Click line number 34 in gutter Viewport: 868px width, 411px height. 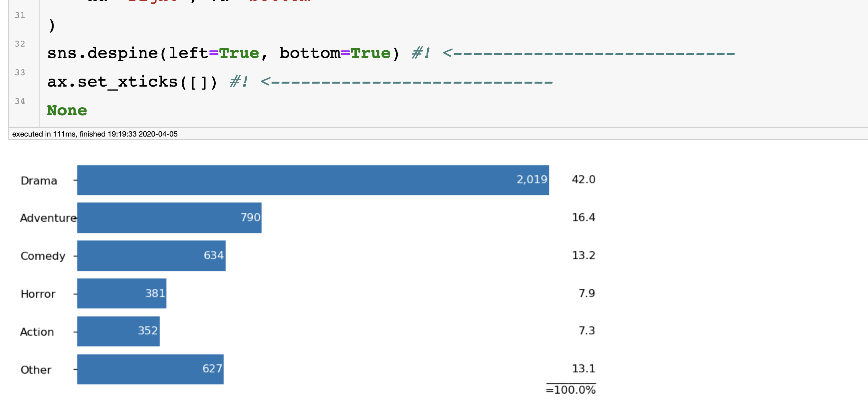click(x=20, y=101)
